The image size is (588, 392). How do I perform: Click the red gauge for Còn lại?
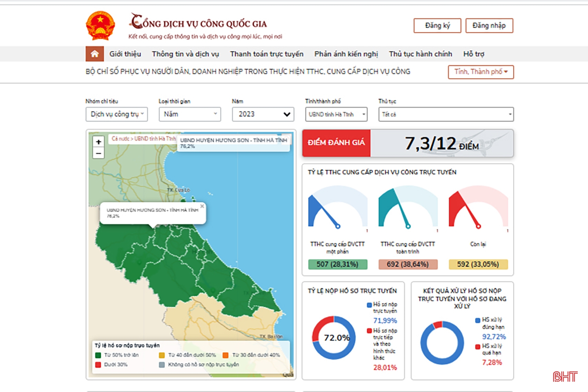(x=478, y=208)
